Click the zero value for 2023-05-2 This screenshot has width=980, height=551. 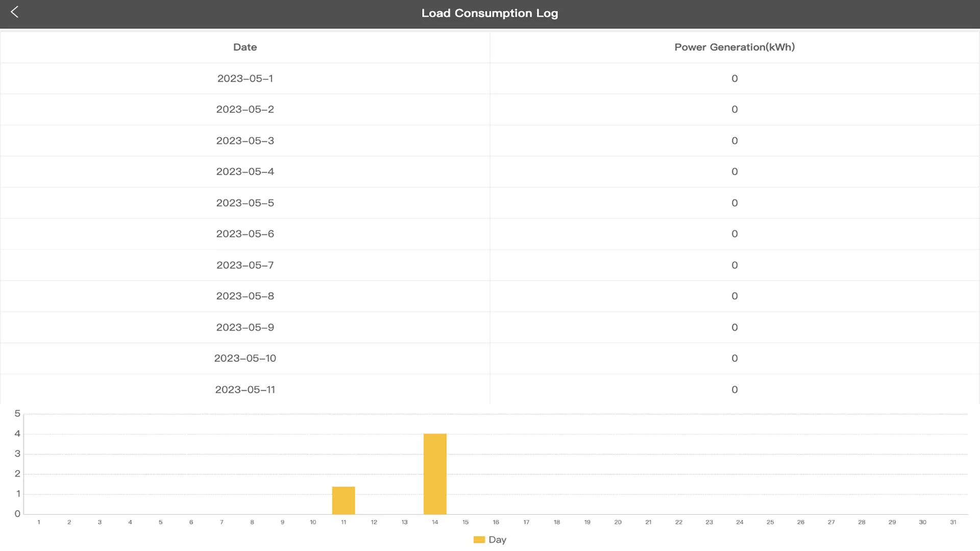(734, 109)
